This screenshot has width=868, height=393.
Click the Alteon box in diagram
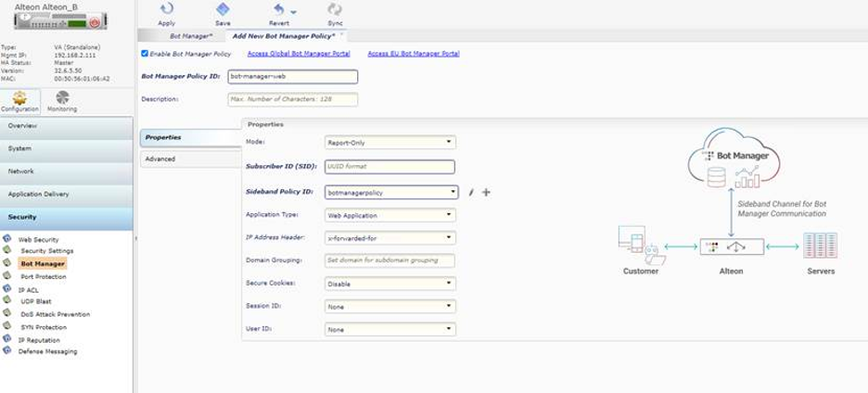732,247
